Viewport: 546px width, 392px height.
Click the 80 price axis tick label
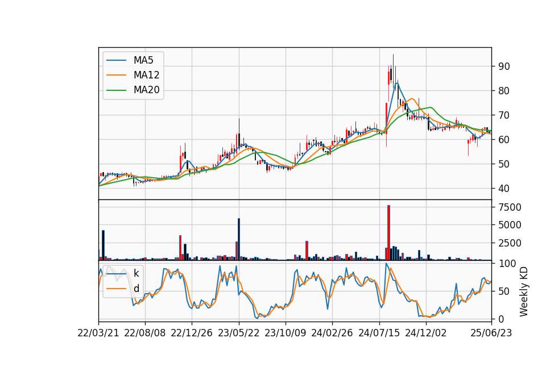pyautogui.click(x=504, y=91)
